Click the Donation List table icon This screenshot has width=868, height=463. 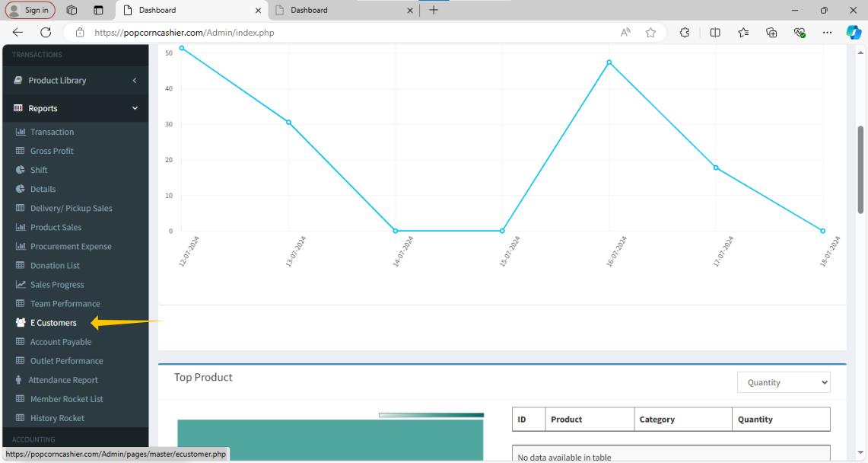[x=21, y=265]
